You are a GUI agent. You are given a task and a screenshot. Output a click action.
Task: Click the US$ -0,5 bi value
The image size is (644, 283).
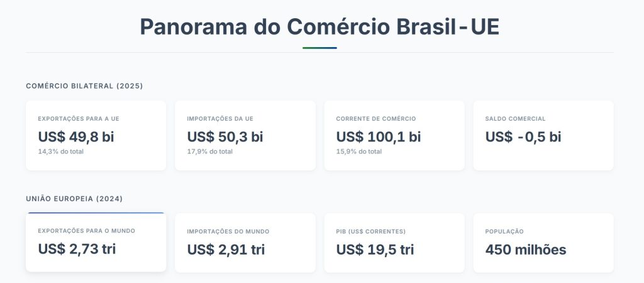(x=523, y=136)
